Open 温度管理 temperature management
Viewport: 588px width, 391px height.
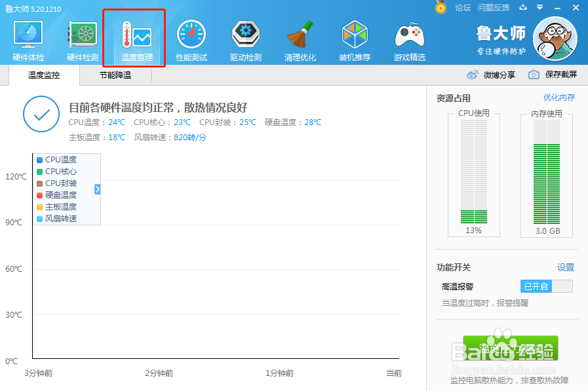tap(137, 41)
